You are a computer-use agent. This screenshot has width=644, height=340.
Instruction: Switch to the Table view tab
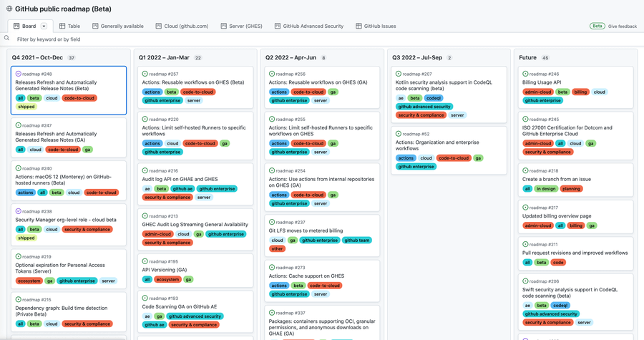(69, 26)
